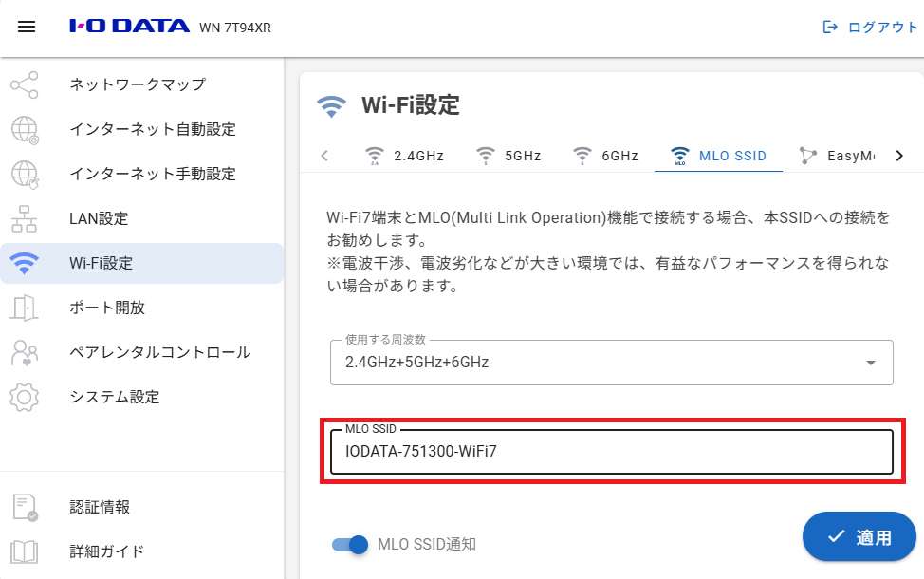Disable the MLO SSID通知 toggle
Screen dimensions: 924x579
(x=351, y=545)
